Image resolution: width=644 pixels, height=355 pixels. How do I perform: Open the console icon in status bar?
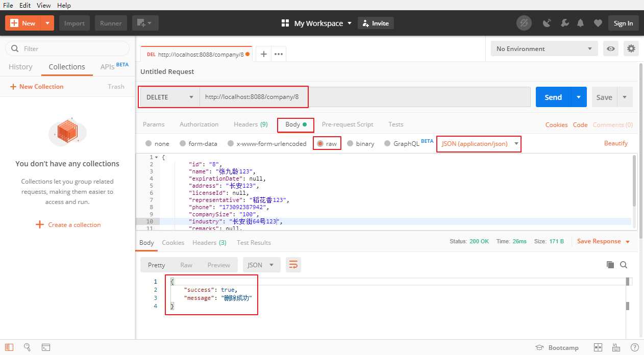[45, 347]
